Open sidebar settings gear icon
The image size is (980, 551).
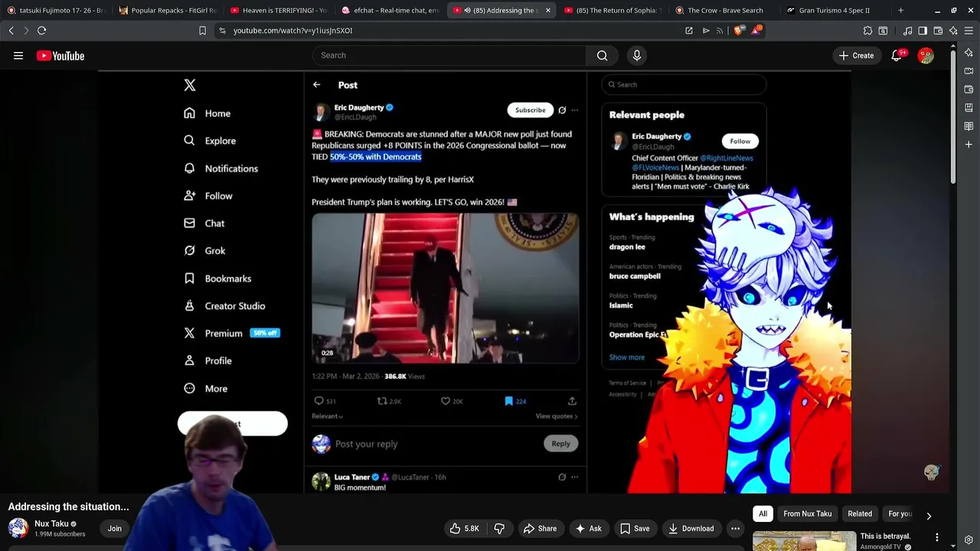[x=969, y=540]
